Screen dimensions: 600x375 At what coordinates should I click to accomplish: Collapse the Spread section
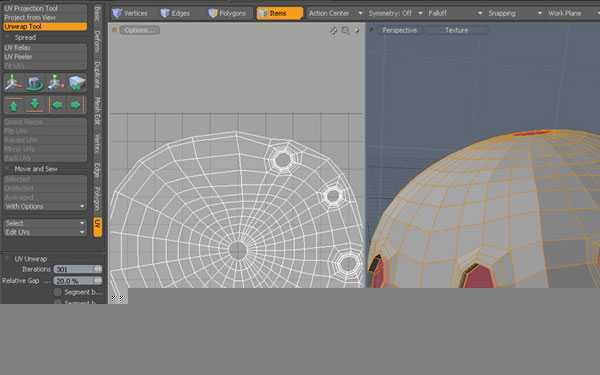click(8, 38)
